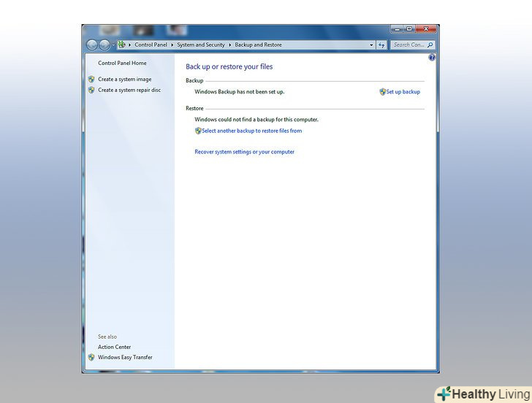Viewport: 532px width, 403px height.
Task: Click shield icon beside Windows Easy Transfer
Action: [91, 357]
